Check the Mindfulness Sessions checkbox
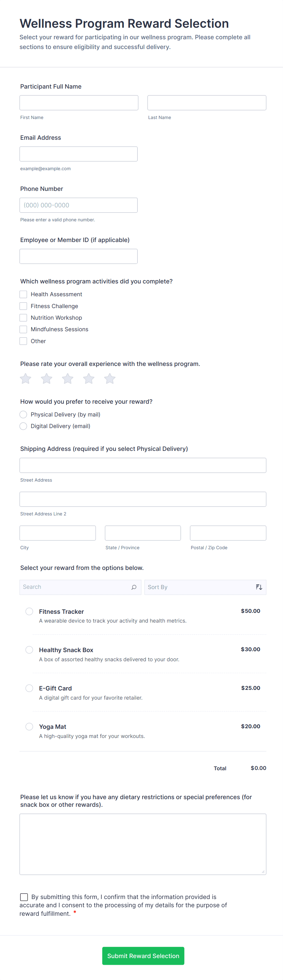The width and height of the screenshot is (283, 980). (23, 329)
